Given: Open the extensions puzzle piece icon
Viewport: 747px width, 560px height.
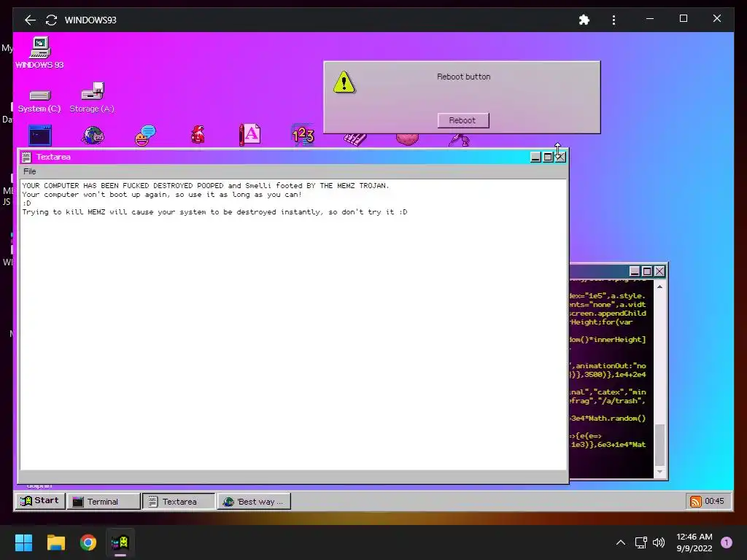Looking at the screenshot, I should pyautogui.click(x=584, y=20).
